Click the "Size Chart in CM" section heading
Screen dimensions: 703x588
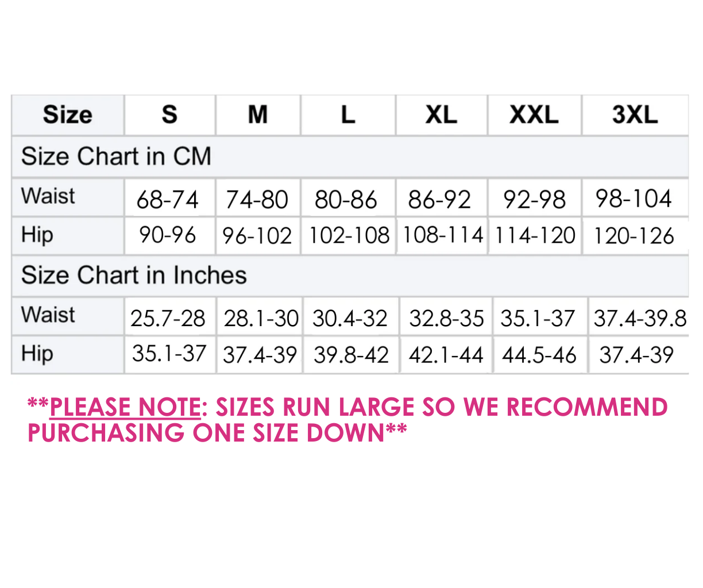[x=116, y=156]
